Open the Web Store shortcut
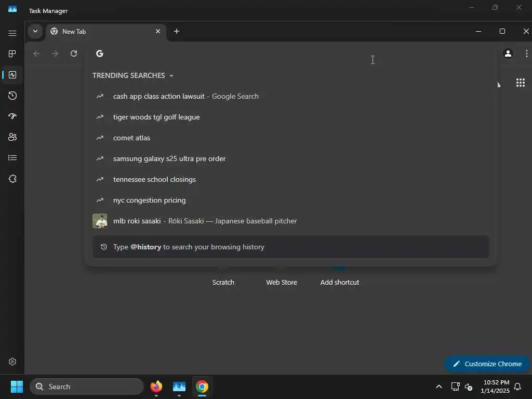The height and width of the screenshot is (399, 532). 282,282
